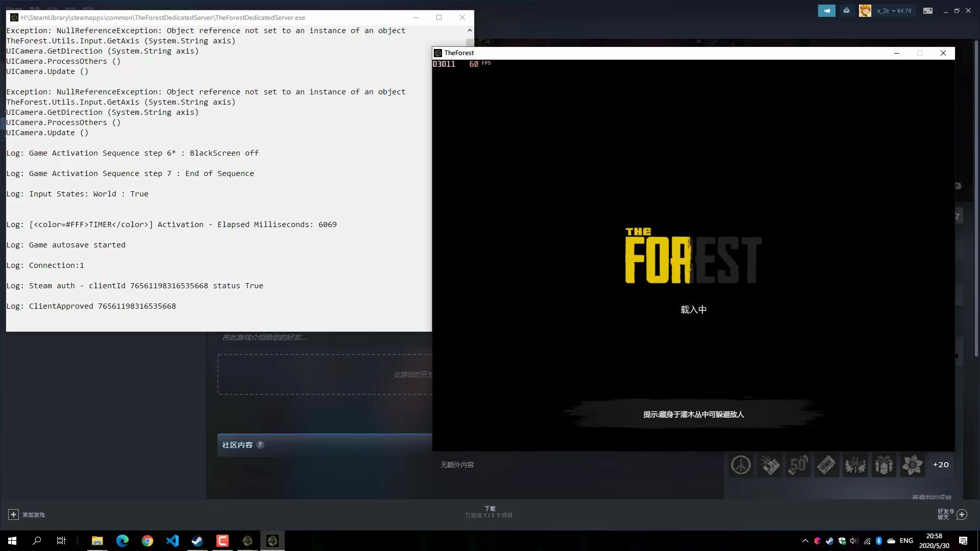Open OneDrive cloud tray icon
Screen dimensions: 980x551
point(891,541)
